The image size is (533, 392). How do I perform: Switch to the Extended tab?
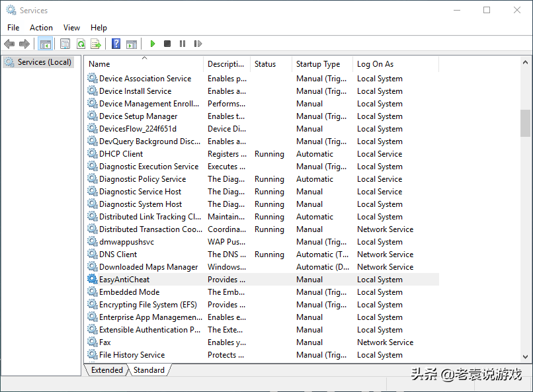[107, 370]
